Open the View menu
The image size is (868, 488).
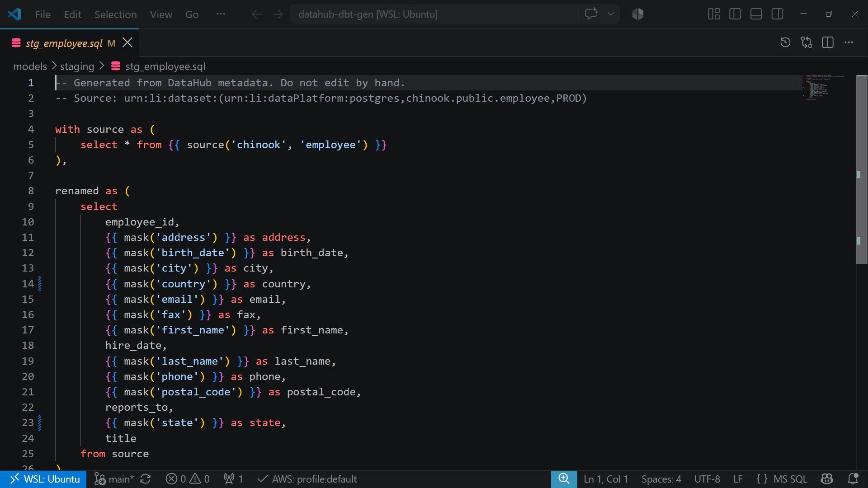(x=161, y=14)
